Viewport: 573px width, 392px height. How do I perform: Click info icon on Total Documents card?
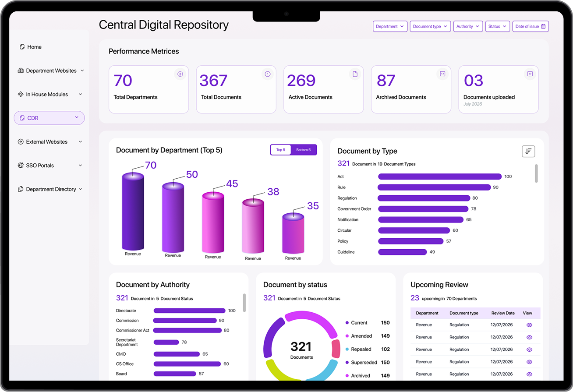point(267,74)
